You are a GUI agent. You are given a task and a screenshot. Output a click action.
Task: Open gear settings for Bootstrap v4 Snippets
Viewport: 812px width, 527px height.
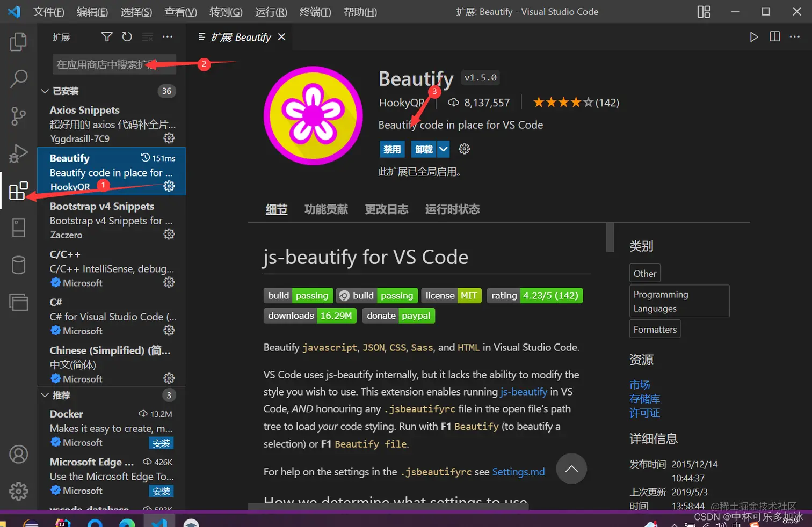click(169, 235)
